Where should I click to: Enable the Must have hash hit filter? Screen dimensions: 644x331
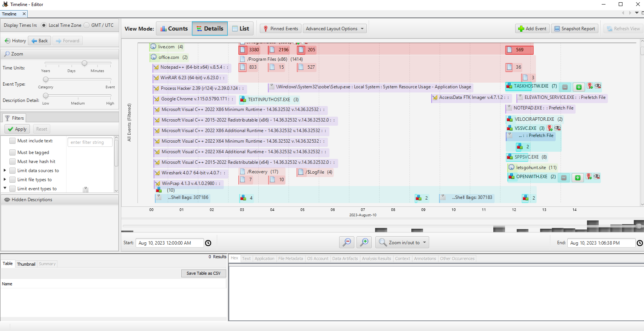pos(12,162)
